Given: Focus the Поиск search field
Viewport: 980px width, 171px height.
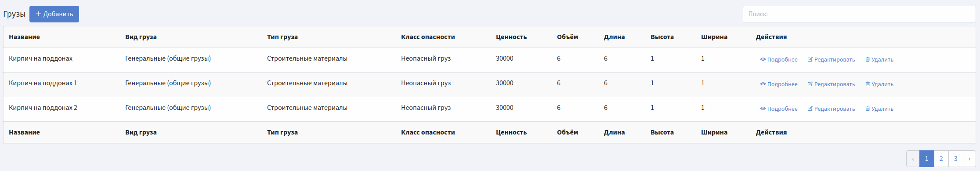Looking at the screenshot, I should click(x=859, y=14).
